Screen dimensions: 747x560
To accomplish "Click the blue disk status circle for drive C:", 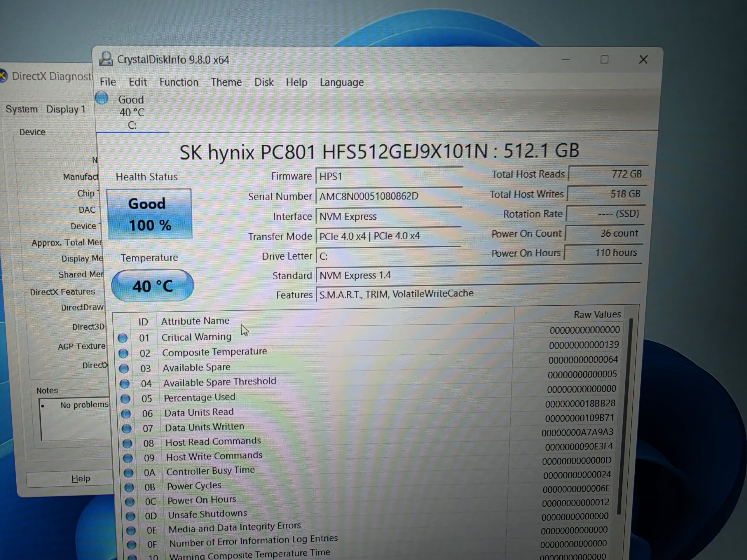I will coord(101,98).
